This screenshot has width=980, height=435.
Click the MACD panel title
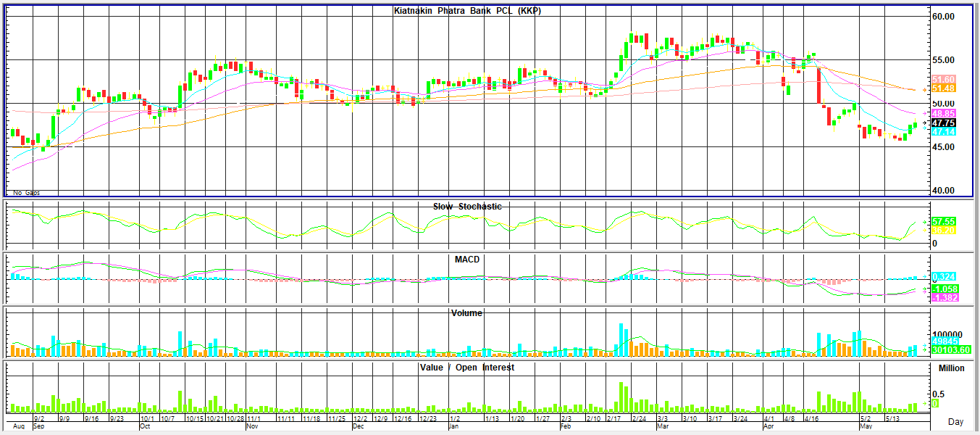pos(467,259)
